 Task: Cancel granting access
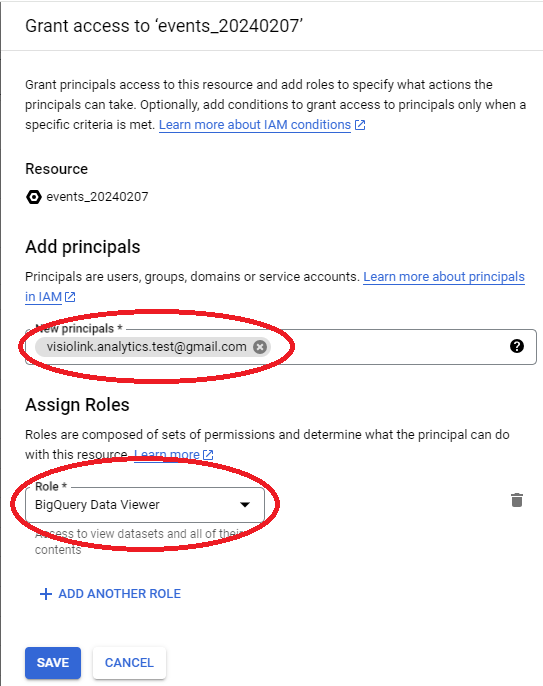pos(129,662)
